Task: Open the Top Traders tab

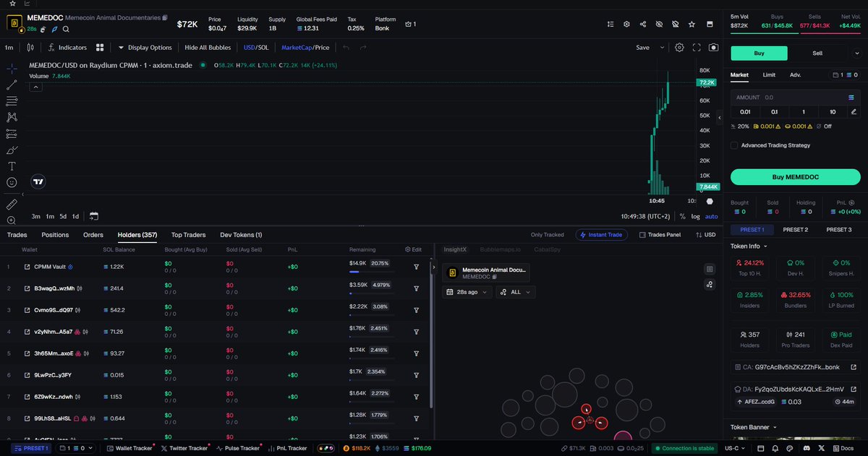Action: point(188,235)
